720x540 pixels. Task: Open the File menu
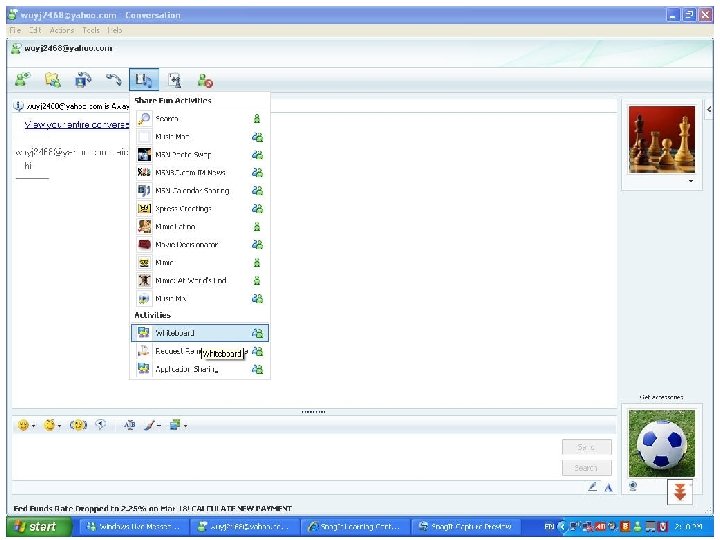[15, 30]
